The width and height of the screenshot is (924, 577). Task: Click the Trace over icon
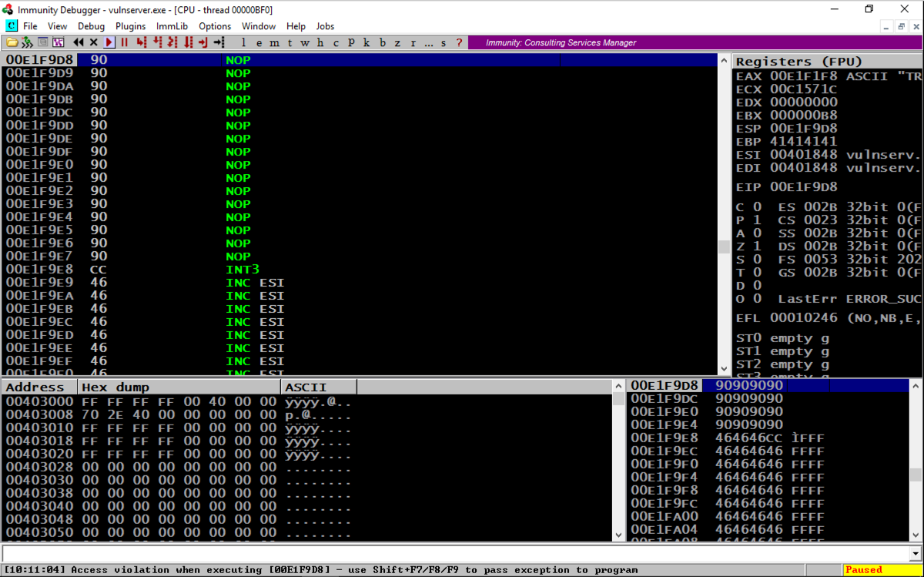[x=187, y=42]
